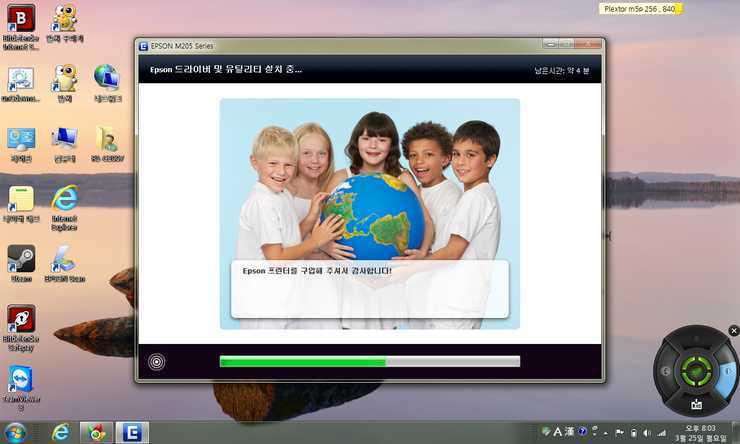
Task: Open the Steam desktop shortcut
Action: coord(21,261)
